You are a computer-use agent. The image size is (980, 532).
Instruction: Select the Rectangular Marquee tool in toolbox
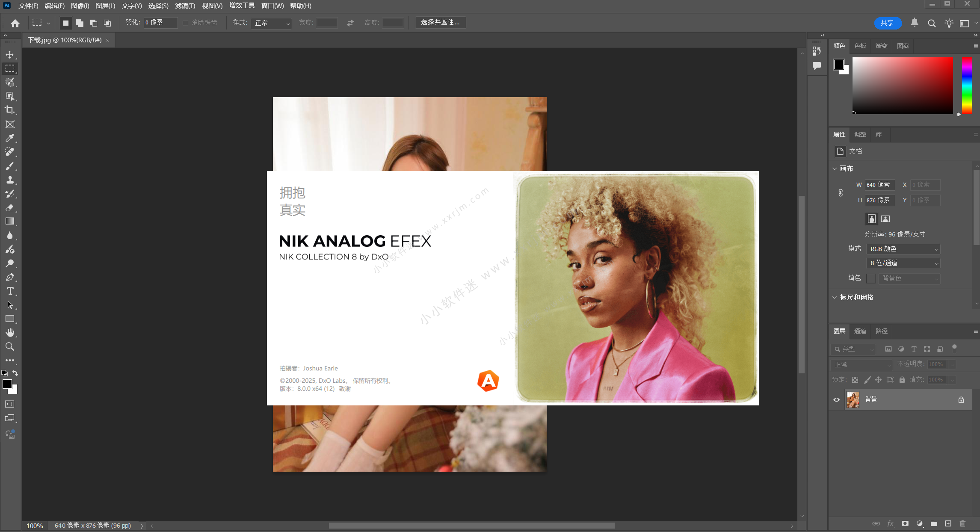point(10,68)
